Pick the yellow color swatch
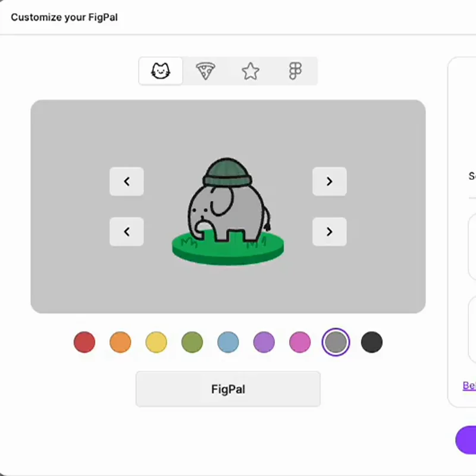Screen dimensions: 476x476 pos(156,342)
